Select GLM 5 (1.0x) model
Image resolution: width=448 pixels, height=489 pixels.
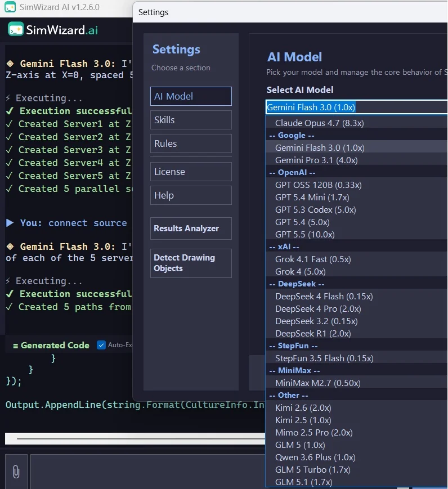(x=357, y=445)
